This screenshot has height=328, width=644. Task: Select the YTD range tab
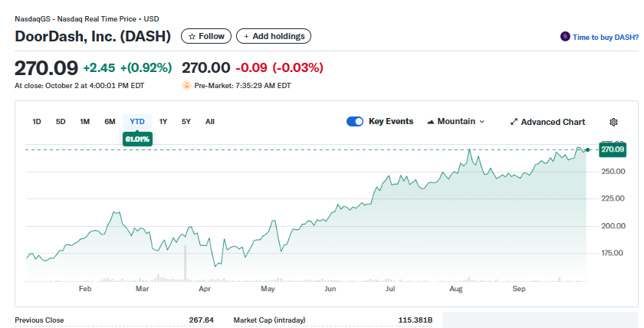click(137, 122)
